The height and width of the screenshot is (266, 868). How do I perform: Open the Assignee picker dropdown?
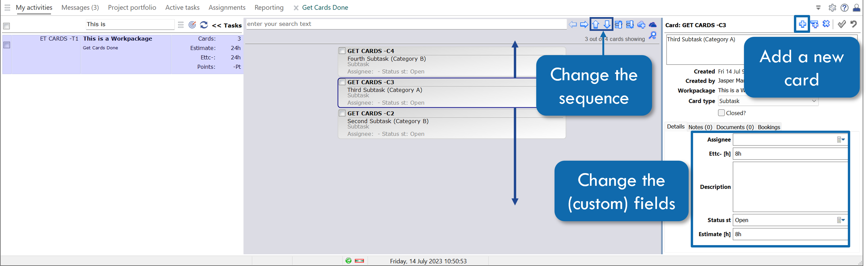tap(841, 140)
